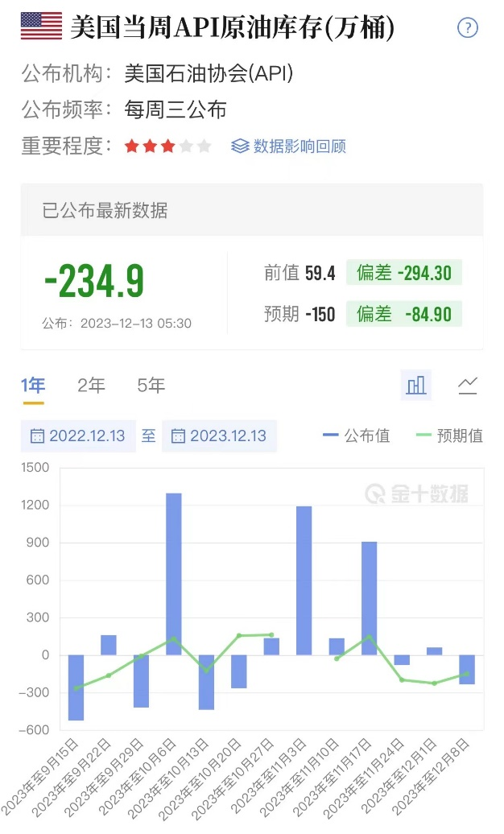Click 偏差 -84.90 badge

click(x=404, y=314)
